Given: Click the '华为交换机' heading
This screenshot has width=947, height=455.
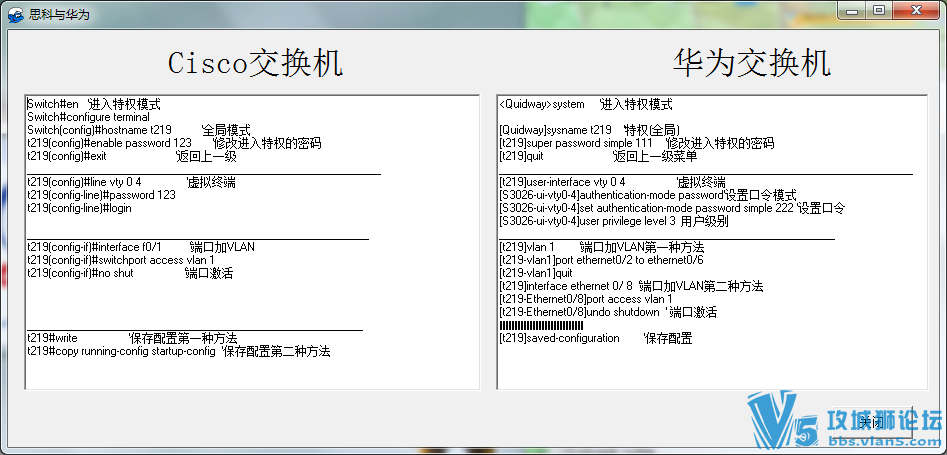Looking at the screenshot, I should coord(752,63).
